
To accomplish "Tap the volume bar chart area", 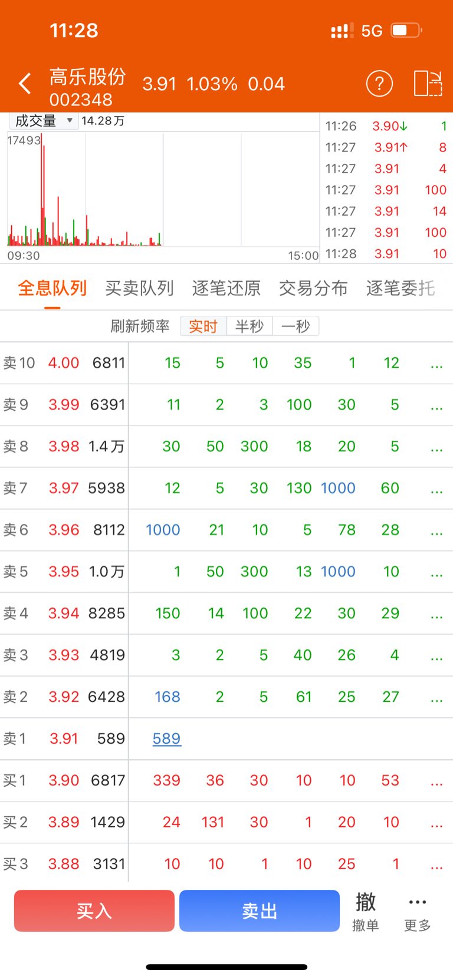I will point(163,190).
